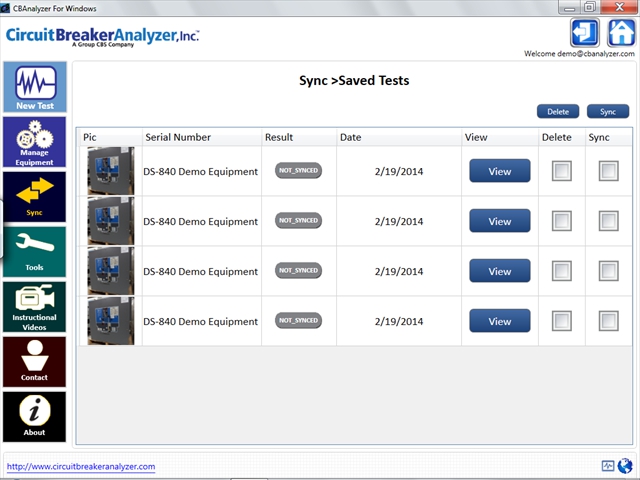
Task: Tick Delete checkbox for first test row
Action: point(562,171)
